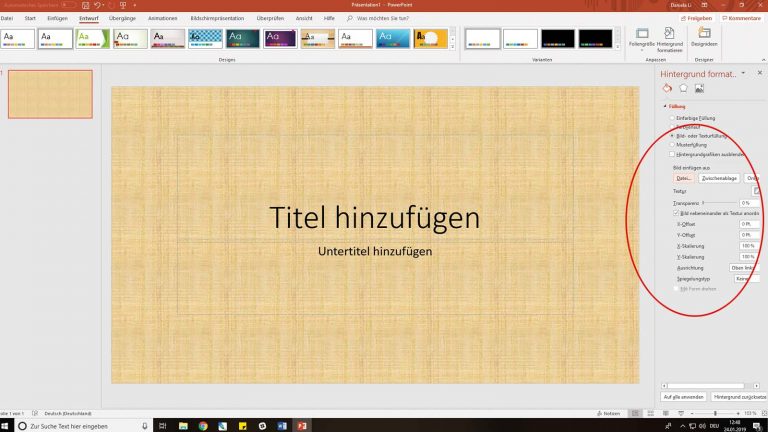Viewport: 768px width, 432px height.
Task: Collapse the Füllung section
Action: click(x=664, y=107)
